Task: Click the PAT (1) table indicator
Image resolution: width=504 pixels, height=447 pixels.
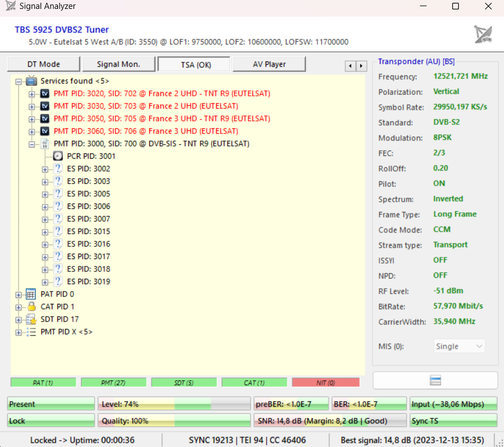Action: 43,382
